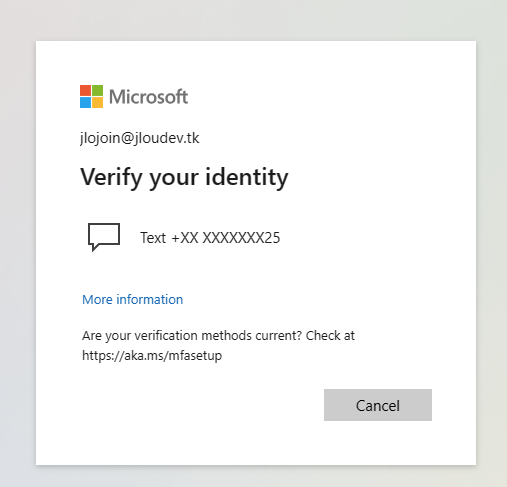The width and height of the screenshot is (507, 487).
Task: Click the masked phone number ending in 25
Action: 226,238
